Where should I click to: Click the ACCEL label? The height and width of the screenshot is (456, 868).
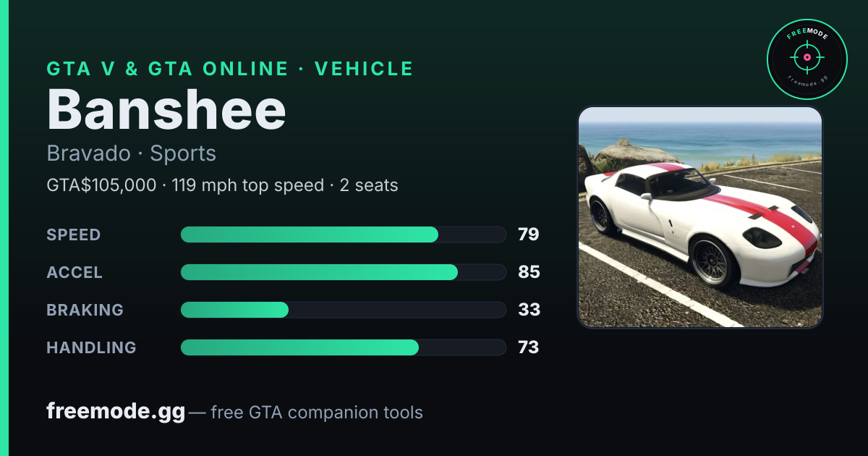[75, 273]
